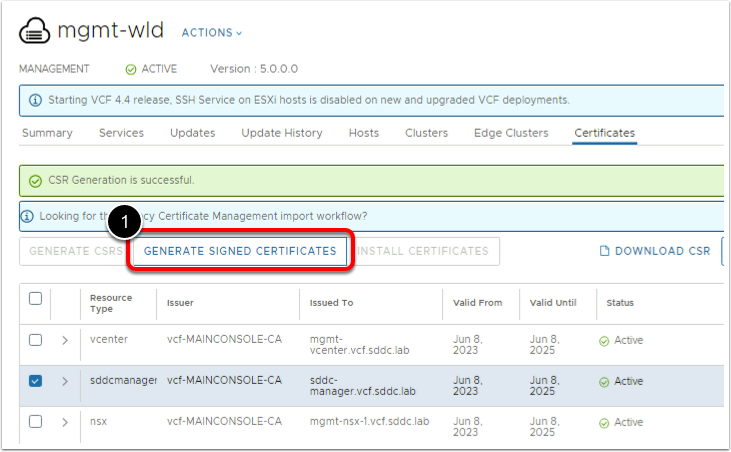
Task: Uncheck the sddcmanager row checkbox
Action: point(35,381)
